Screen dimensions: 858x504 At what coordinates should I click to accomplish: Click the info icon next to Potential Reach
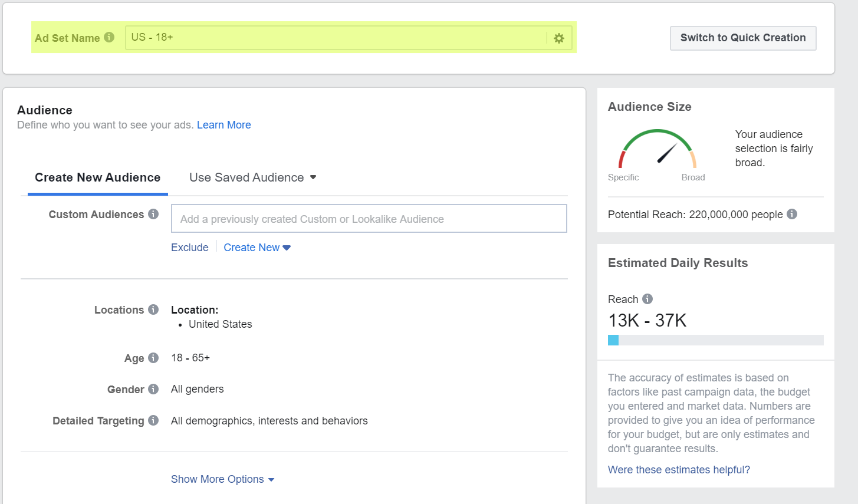coord(792,214)
